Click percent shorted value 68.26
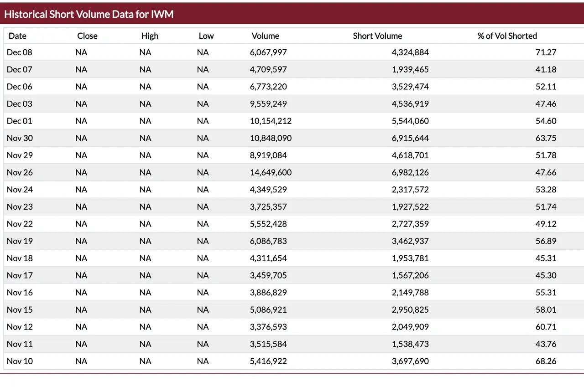The height and width of the screenshot is (392, 584). (546, 361)
